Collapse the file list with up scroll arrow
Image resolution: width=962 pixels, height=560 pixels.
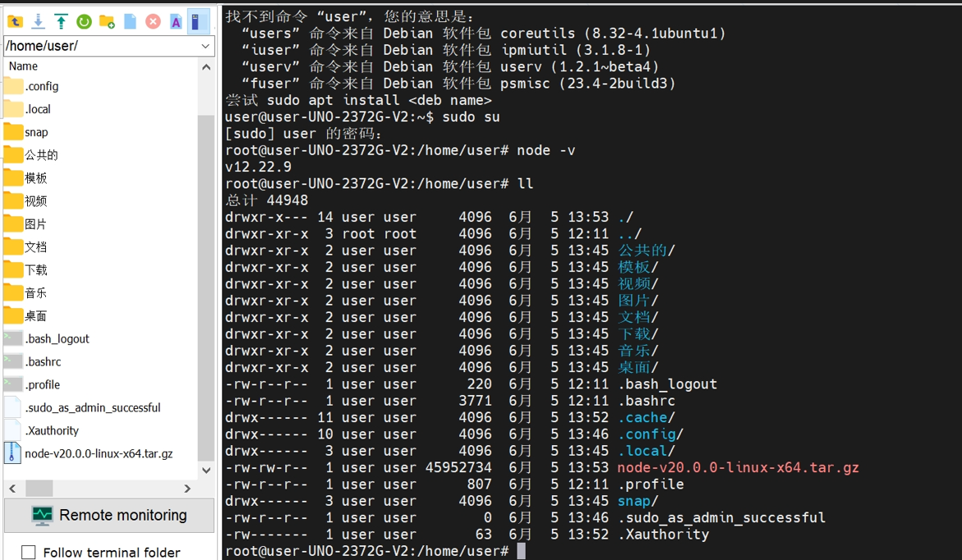207,68
